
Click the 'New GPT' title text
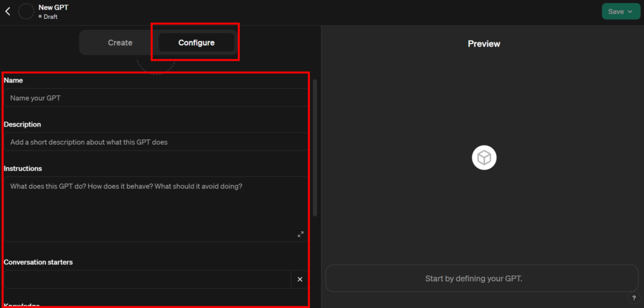[x=53, y=8]
